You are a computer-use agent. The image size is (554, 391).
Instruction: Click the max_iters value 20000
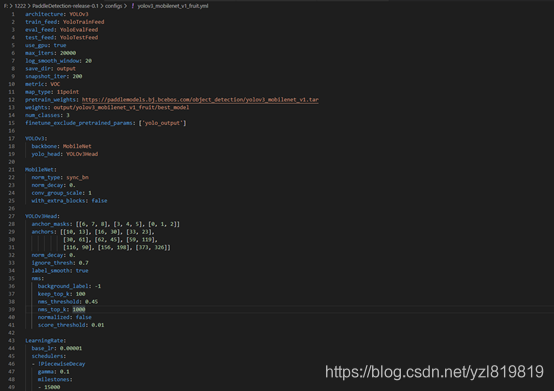pos(68,53)
